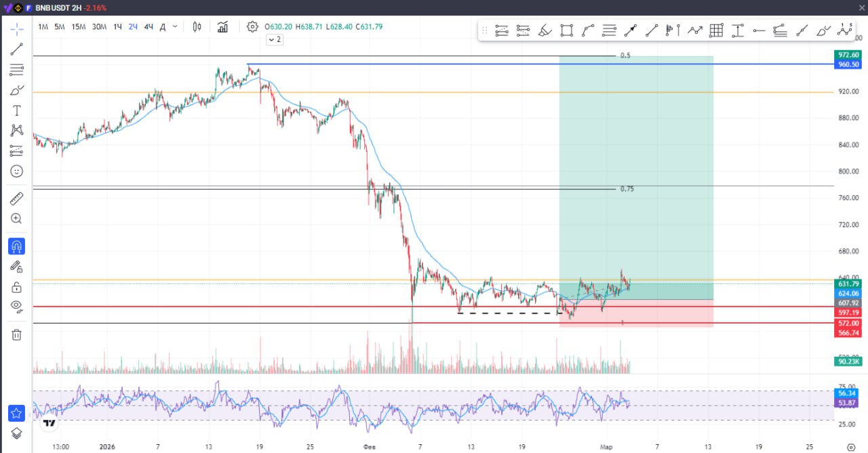Click the zoom in magnifier tool
Image resolution: width=868 pixels, height=453 pixels.
click(x=17, y=218)
